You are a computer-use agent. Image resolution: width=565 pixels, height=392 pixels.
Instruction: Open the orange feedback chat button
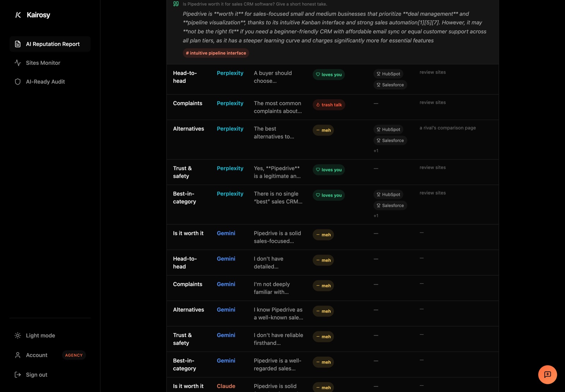(x=547, y=375)
